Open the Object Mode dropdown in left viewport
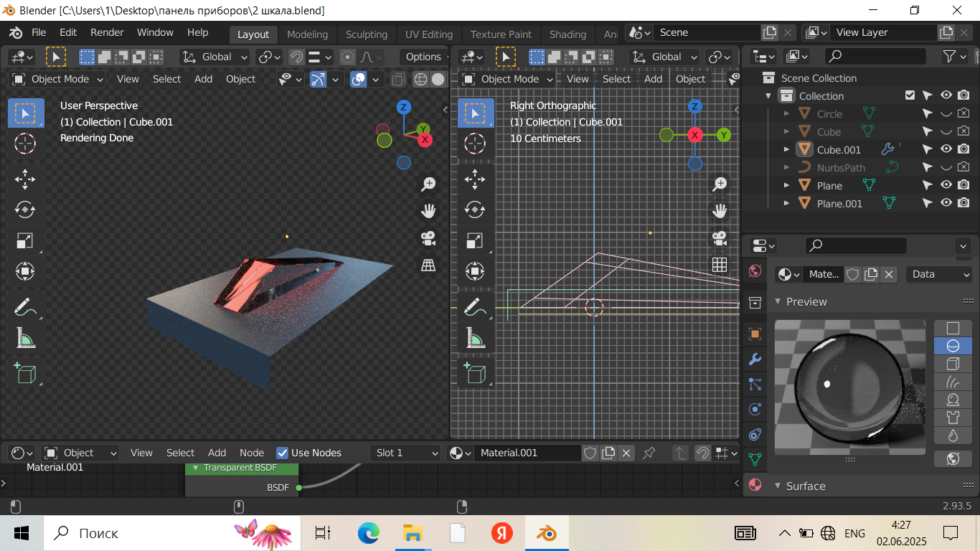 [x=58, y=79]
